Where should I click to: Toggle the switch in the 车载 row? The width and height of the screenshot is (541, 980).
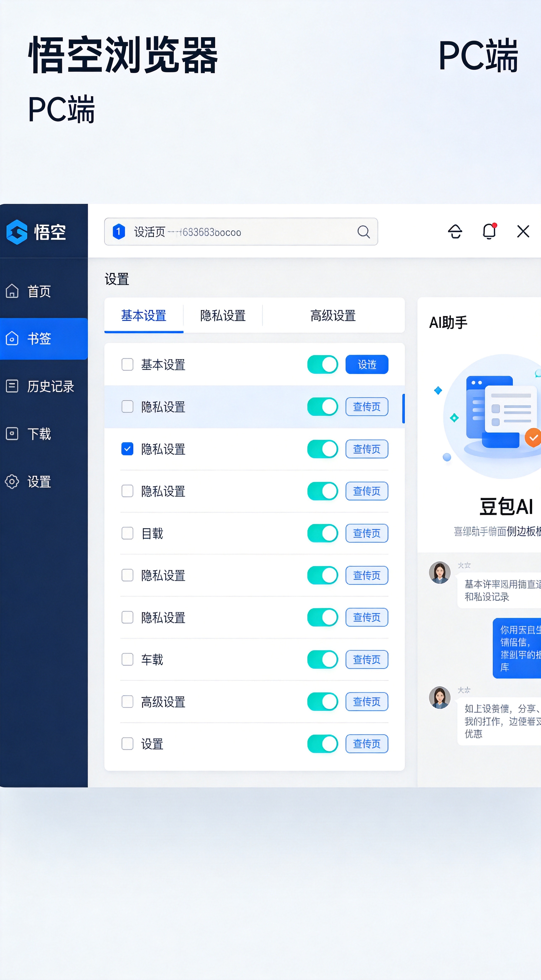pyautogui.click(x=323, y=659)
